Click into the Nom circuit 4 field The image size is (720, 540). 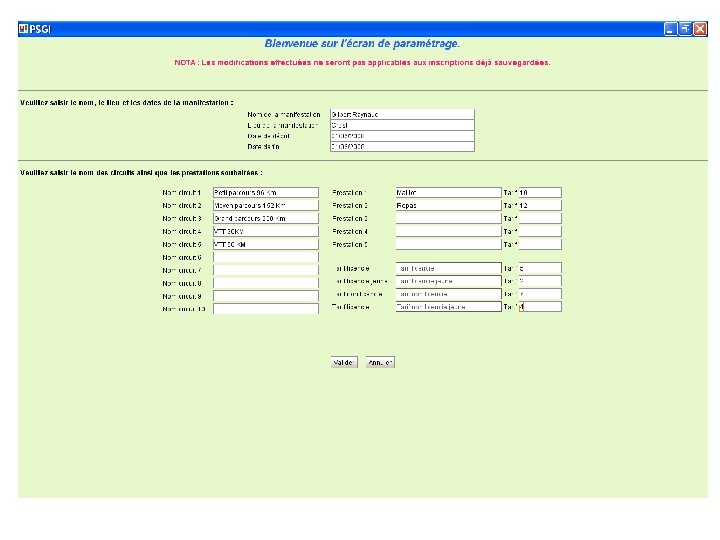click(266, 231)
